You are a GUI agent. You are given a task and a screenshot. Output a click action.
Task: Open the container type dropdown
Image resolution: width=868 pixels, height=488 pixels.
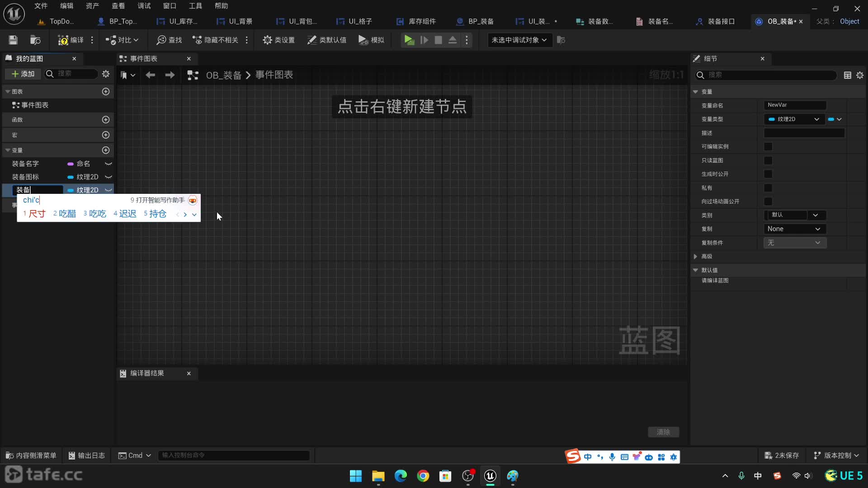tap(835, 119)
